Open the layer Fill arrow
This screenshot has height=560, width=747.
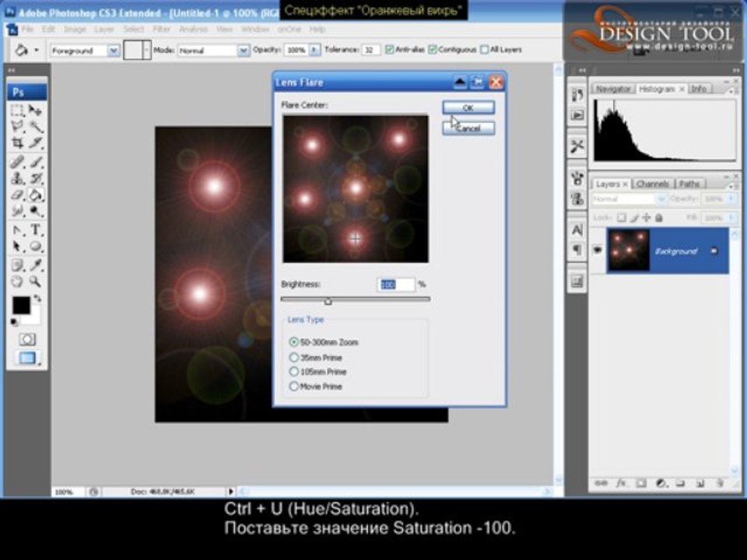[x=731, y=218]
